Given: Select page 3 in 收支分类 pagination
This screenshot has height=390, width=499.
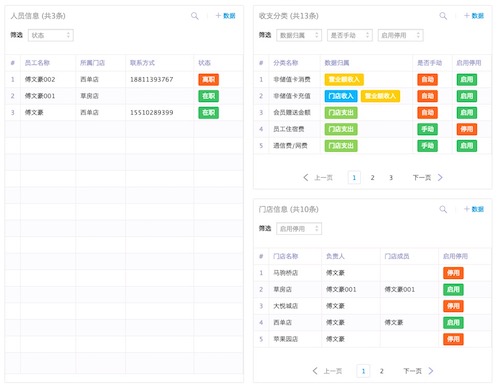Looking at the screenshot, I should [x=391, y=178].
